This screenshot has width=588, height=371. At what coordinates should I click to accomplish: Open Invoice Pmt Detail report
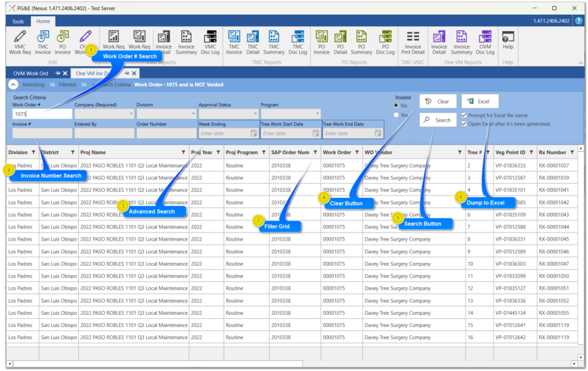click(412, 41)
